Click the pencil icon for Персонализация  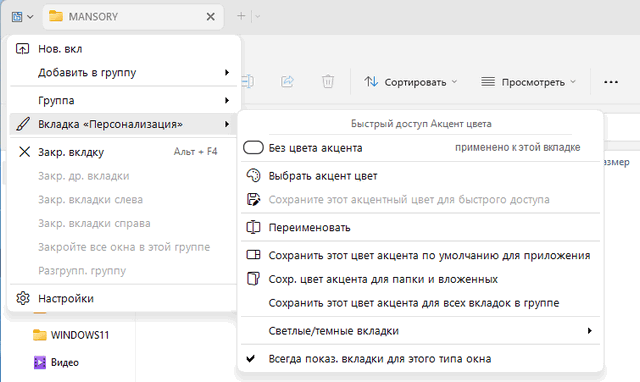click(x=23, y=124)
